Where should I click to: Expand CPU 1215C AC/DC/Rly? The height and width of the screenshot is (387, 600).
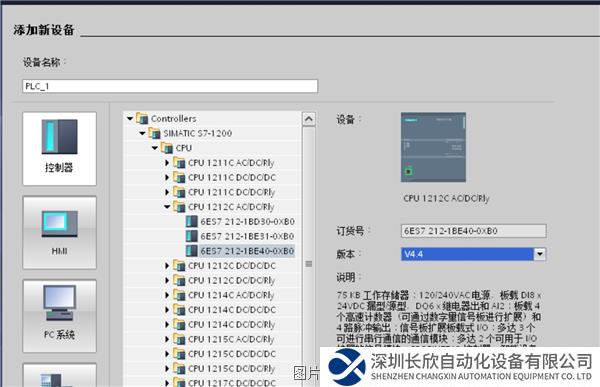pos(167,339)
